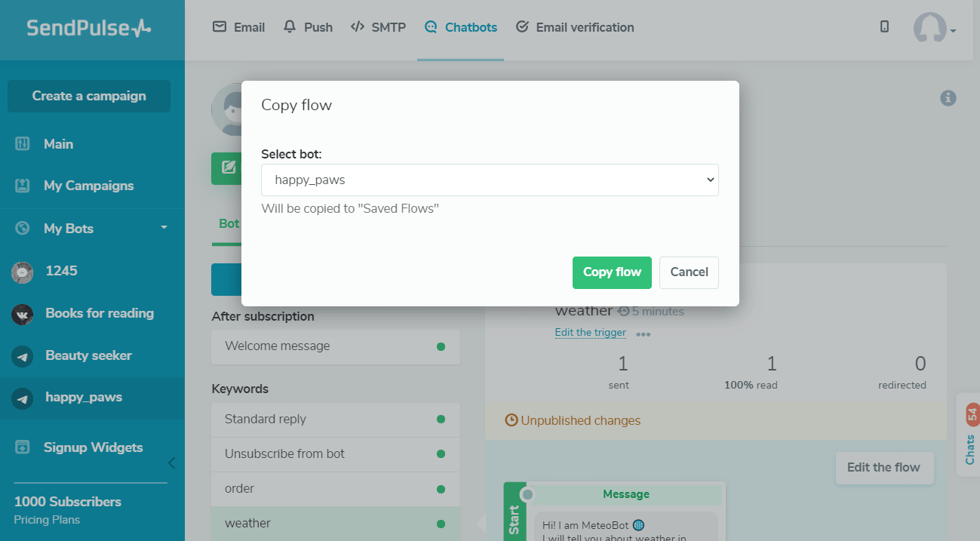Open Main in the sidebar
The width and height of the screenshot is (980, 541).
(x=58, y=144)
